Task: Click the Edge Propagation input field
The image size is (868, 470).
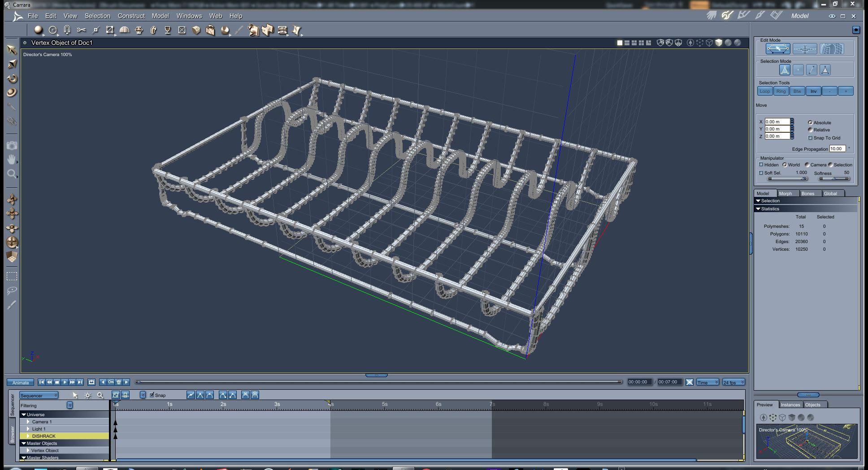Action: [837, 148]
